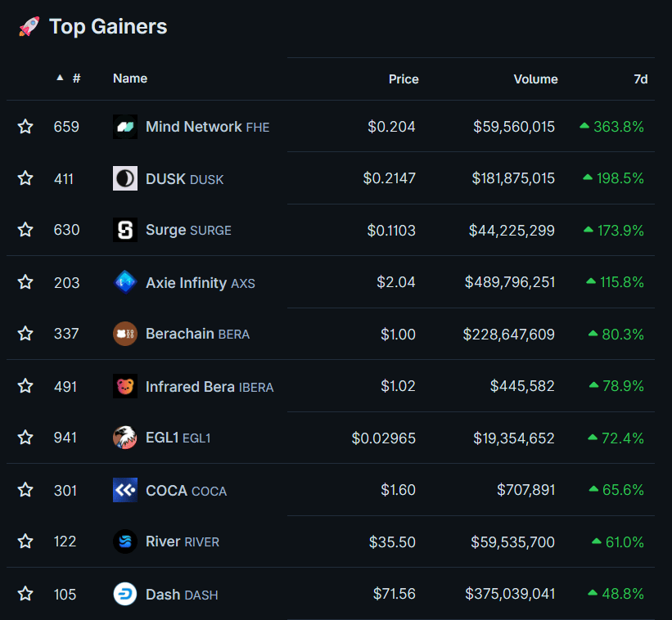Screen dimensions: 672x620
Task: Click the 115.8% seven-day gain
Action: coord(615,282)
